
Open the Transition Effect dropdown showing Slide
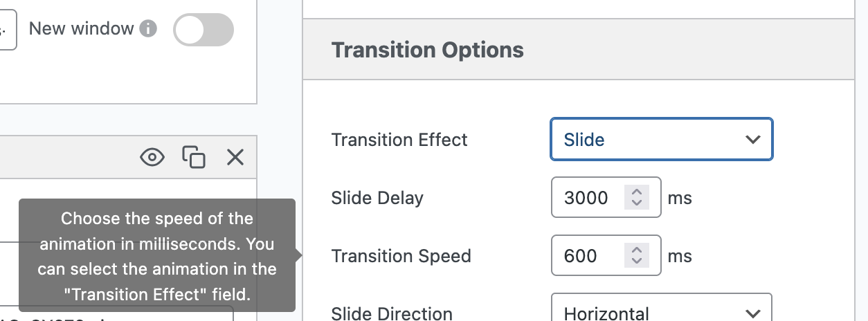[661, 140]
